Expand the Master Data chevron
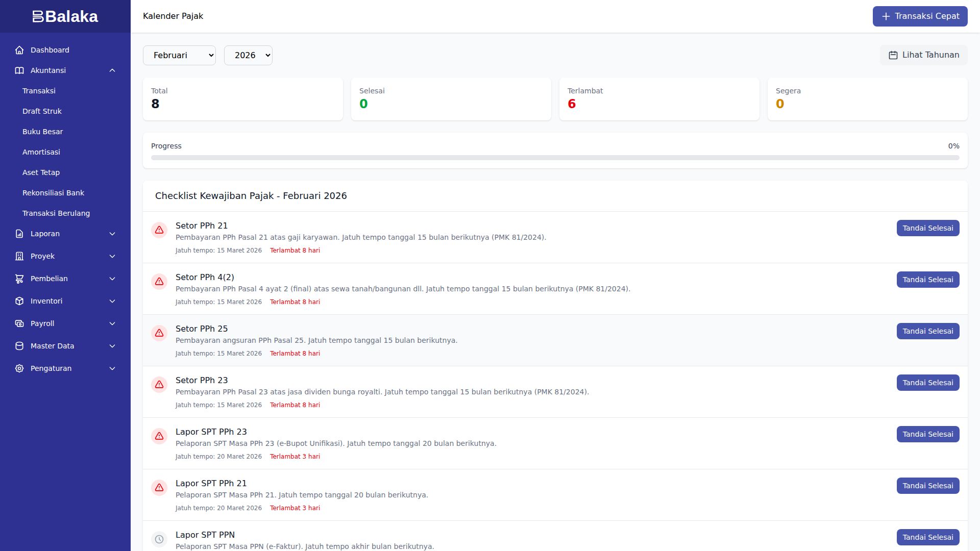 112,346
